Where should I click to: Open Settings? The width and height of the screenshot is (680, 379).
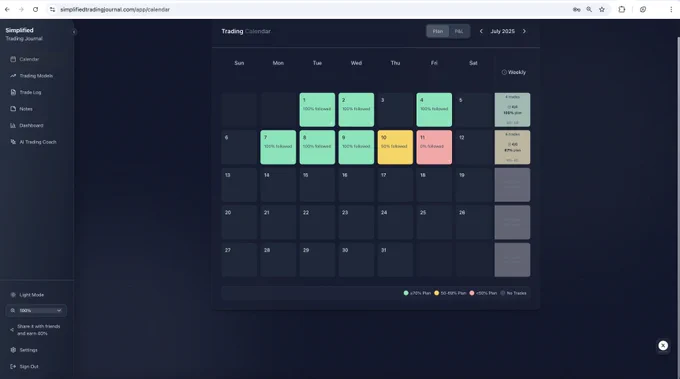click(28, 350)
